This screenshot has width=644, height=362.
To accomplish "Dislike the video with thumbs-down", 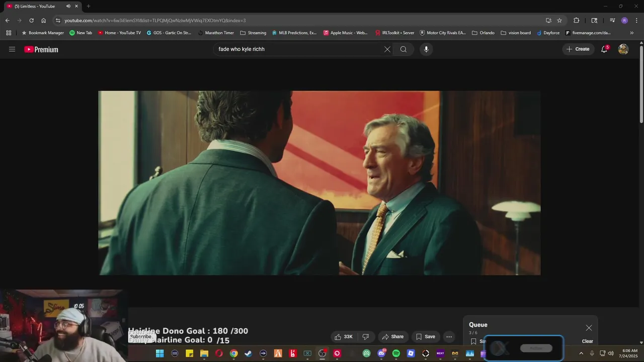I will click(x=366, y=337).
